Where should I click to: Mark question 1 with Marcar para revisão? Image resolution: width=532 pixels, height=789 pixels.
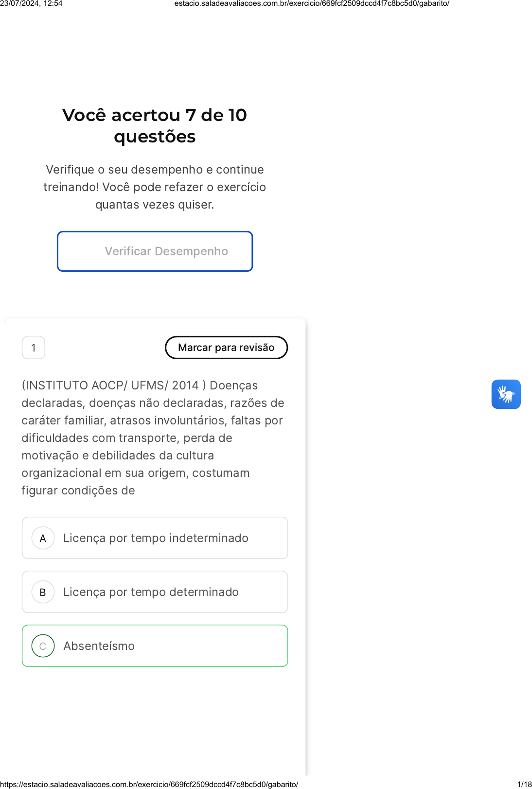click(x=226, y=348)
